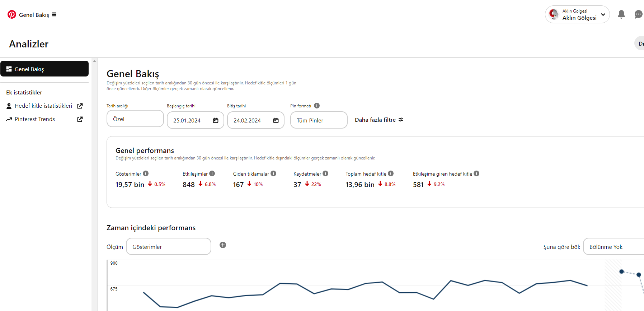The width and height of the screenshot is (644, 311).
Task: Open the Genel Bakış hamburger menu
Action: [x=54, y=15]
